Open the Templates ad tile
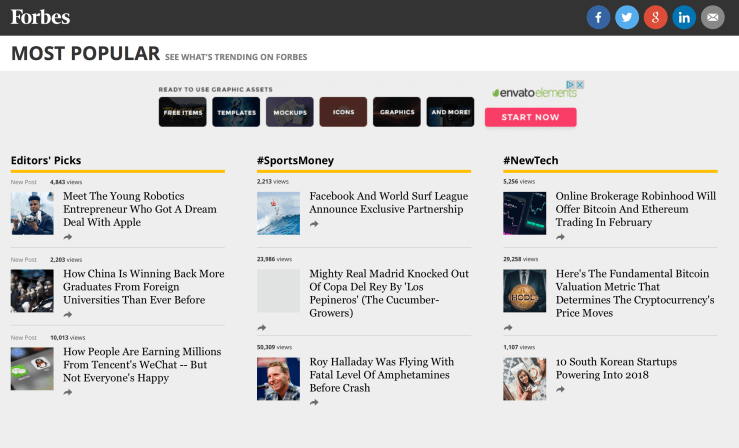 pos(236,112)
